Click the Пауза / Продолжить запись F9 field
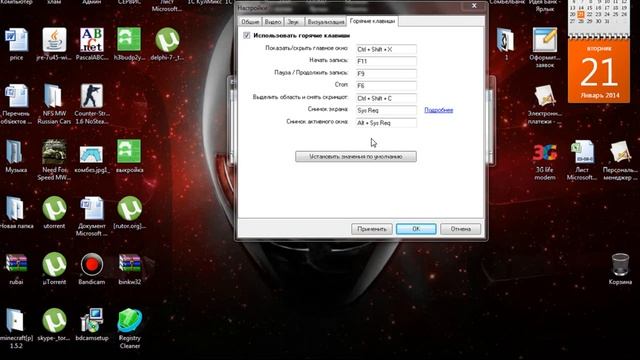Screen dimensions: 640x360 click(386, 74)
